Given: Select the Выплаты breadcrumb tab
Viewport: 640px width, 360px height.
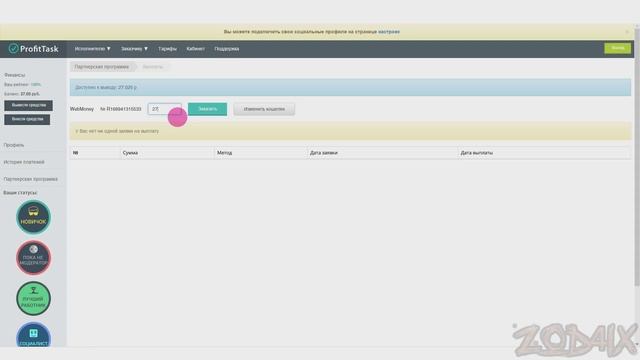Looking at the screenshot, I should pos(153,67).
